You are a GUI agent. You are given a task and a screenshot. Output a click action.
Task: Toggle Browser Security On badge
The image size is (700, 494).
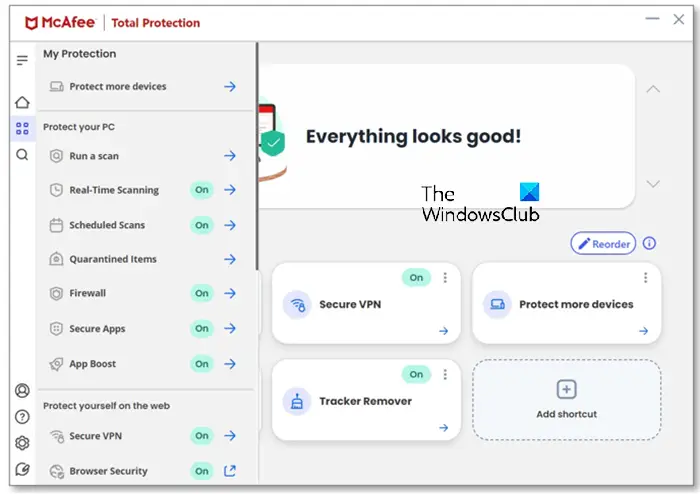202,471
